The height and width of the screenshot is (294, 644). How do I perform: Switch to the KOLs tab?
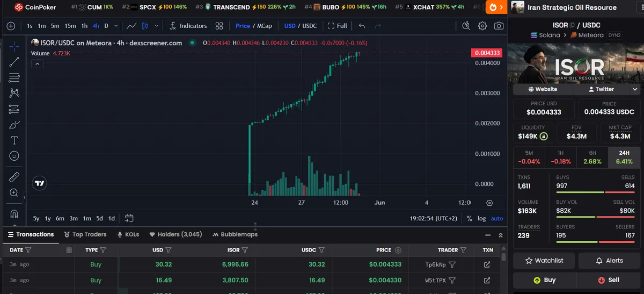[x=128, y=234]
